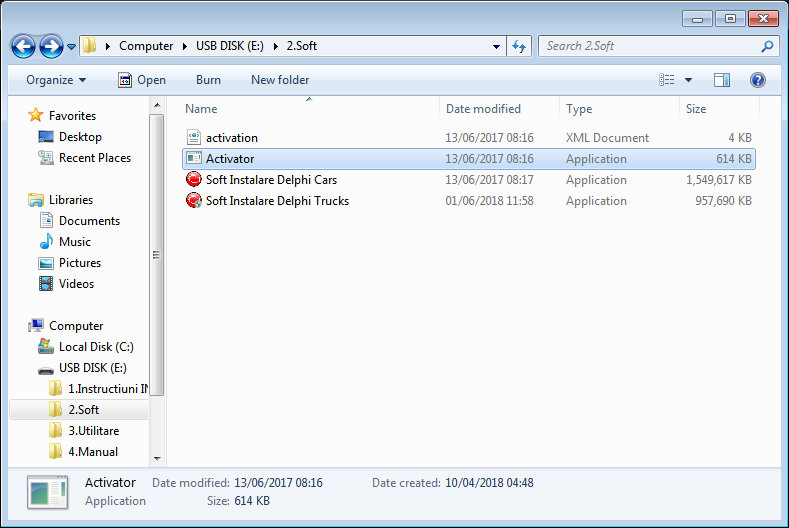Viewport: 789px width, 528px height.
Task: Click the Favorites star icon
Action: (x=36, y=115)
